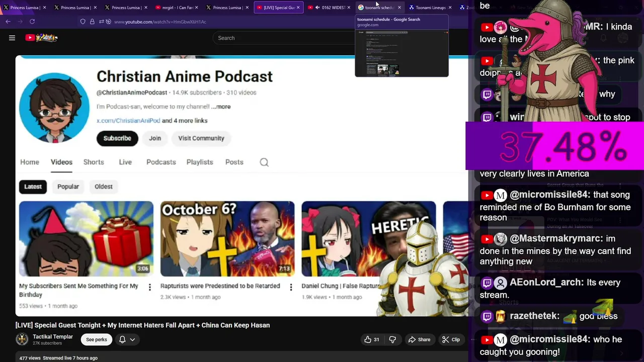Viewport: 644px width, 362px height.
Task: Dislike the video with thumbs down
Action: click(392, 339)
